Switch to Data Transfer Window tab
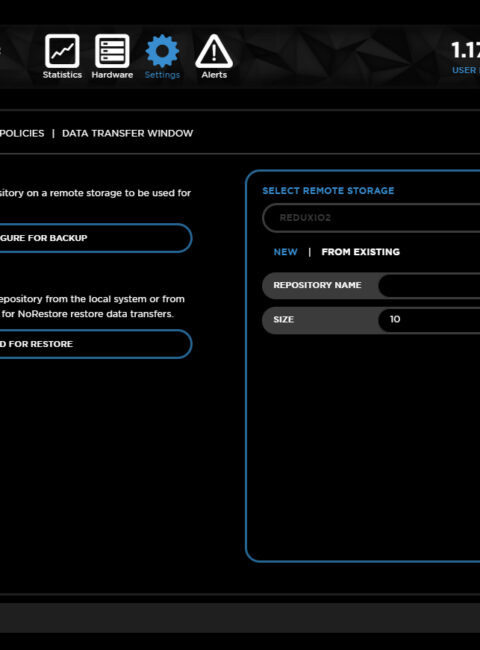This screenshot has width=480, height=650. 128,133
